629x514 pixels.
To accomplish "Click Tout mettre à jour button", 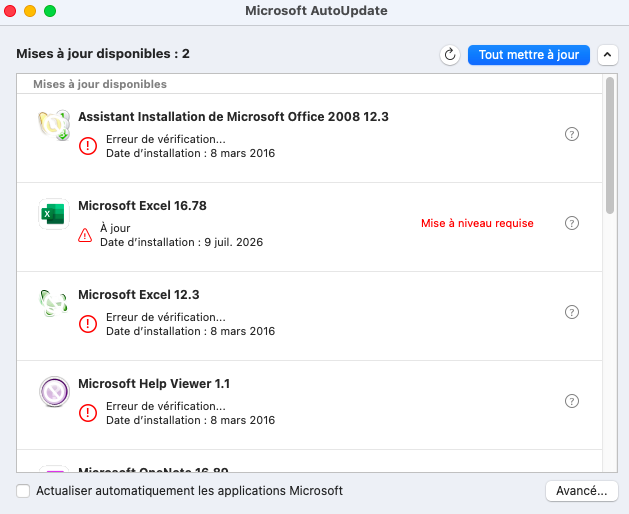I will pyautogui.click(x=529, y=55).
